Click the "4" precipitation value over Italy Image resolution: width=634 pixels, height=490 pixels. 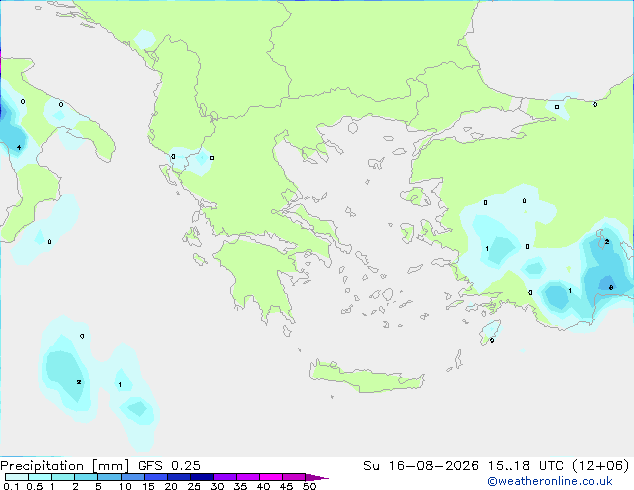click(x=19, y=148)
